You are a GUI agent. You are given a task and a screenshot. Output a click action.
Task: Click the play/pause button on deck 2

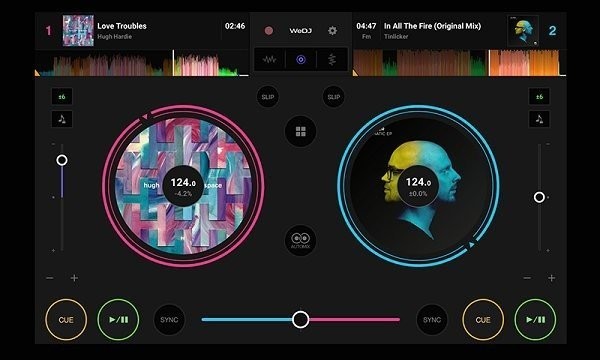click(x=535, y=320)
